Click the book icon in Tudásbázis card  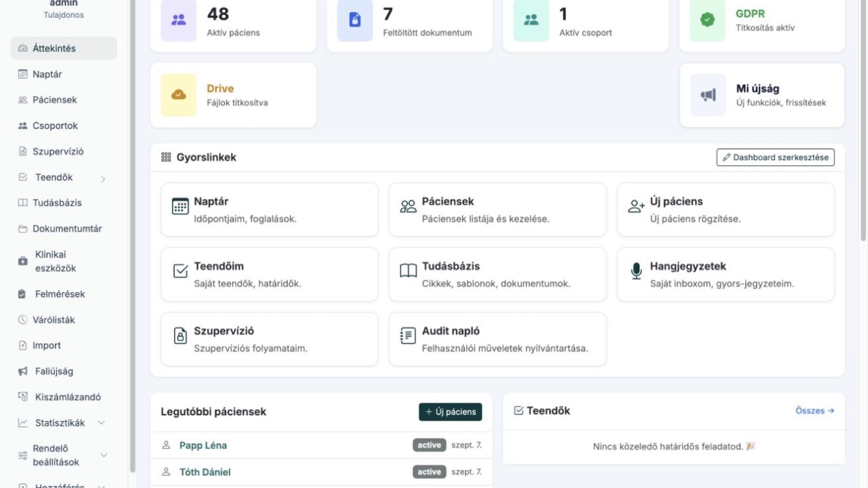(408, 271)
